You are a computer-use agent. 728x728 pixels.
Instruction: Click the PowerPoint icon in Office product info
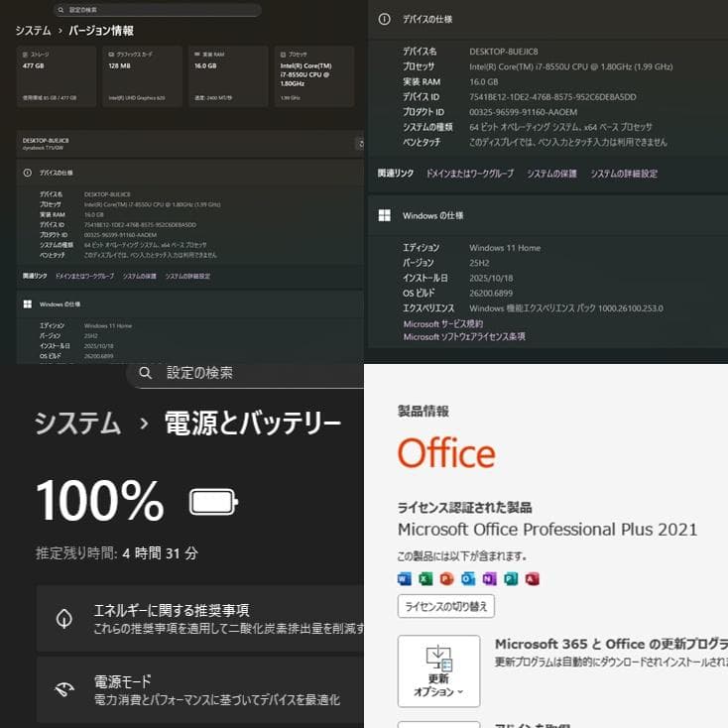[446, 578]
